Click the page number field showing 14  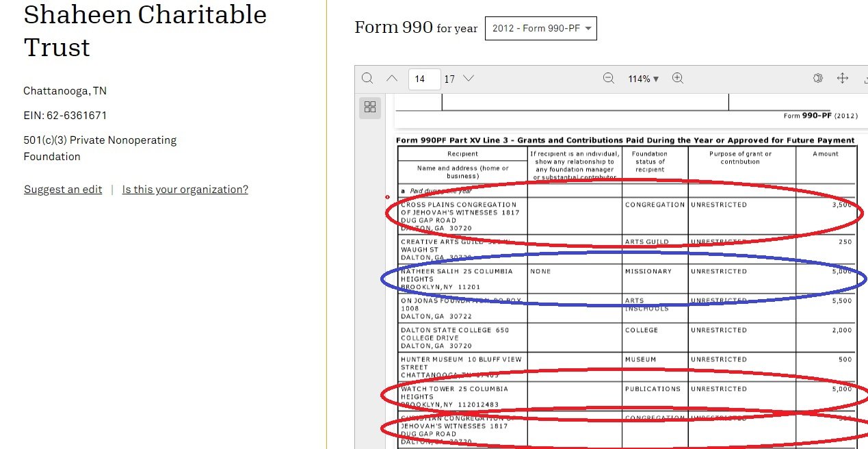(x=424, y=79)
